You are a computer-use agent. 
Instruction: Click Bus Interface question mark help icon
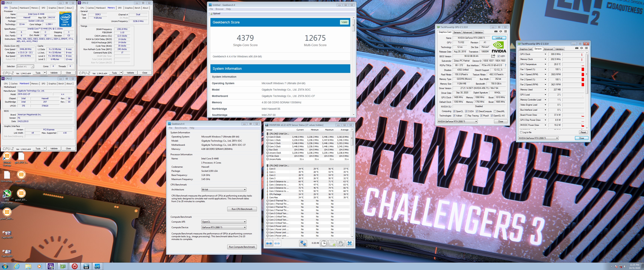pyautogui.click(x=505, y=65)
